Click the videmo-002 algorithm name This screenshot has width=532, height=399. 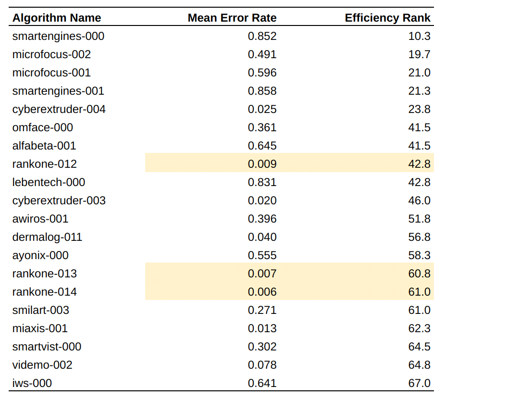[42, 365]
